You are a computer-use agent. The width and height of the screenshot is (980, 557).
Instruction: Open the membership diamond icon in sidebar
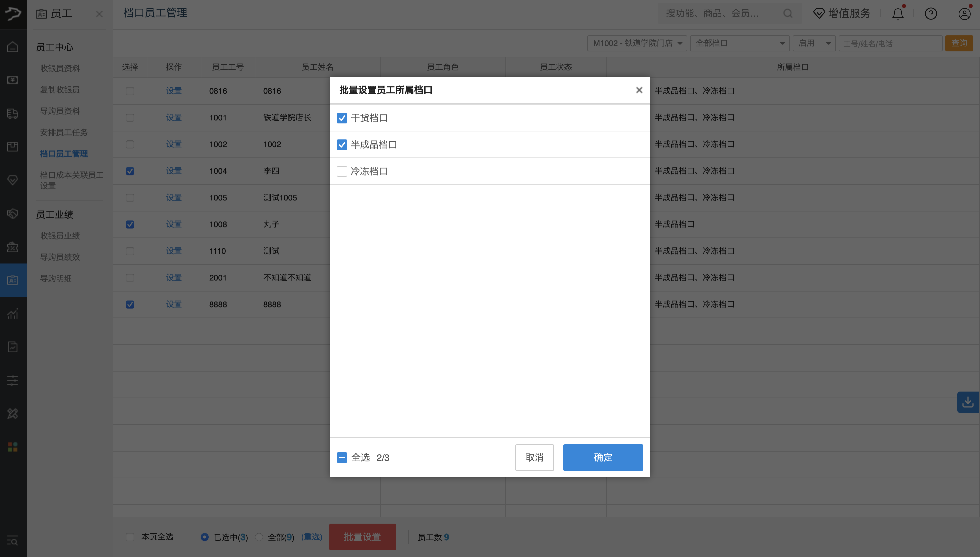13,180
